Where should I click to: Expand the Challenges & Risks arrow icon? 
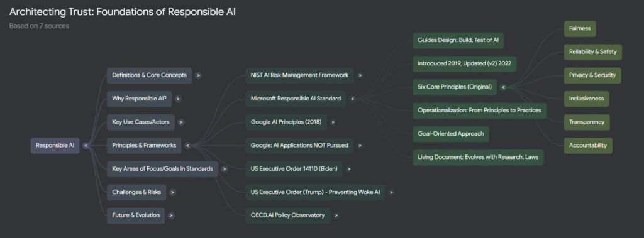coord(172,192)
